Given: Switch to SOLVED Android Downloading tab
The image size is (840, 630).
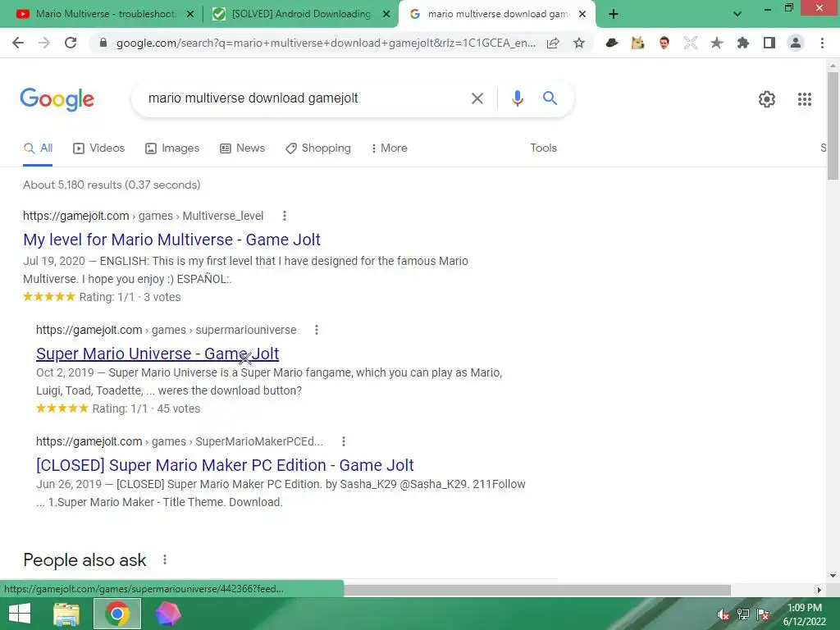Looking at the screenshot, I should (301, 14).
